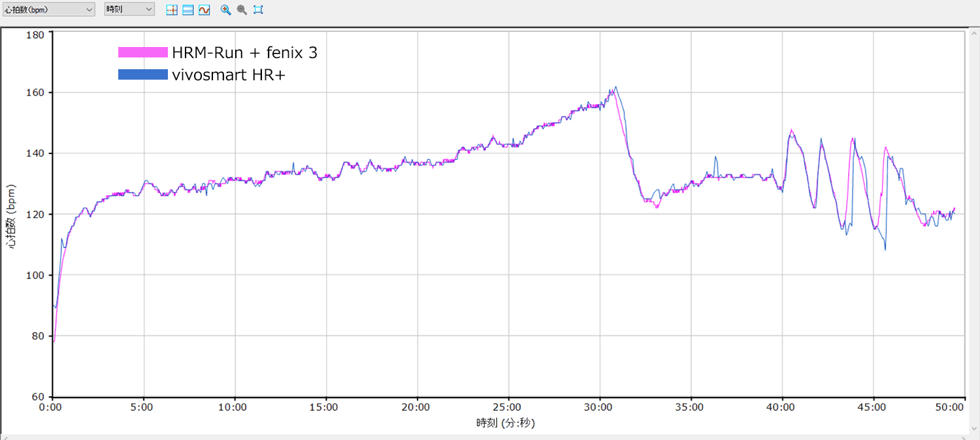The width and height of the screenshot is (980, 440).
Task: Click the 10:00 x-axis tick label
Action: pos(233,407)
